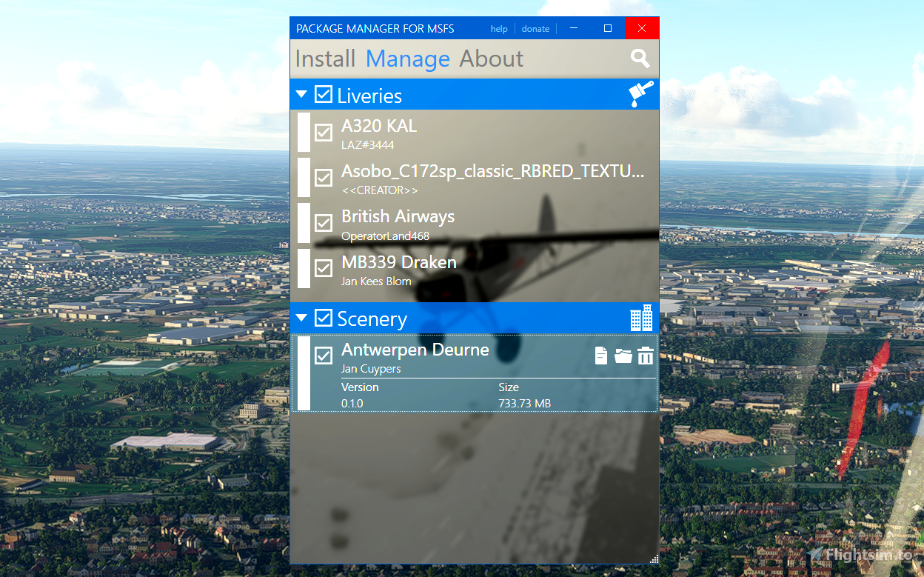Disable the British Airways livery checkbox
The height and width of the screenshot is (577, 924).
(x=324, y=223)
